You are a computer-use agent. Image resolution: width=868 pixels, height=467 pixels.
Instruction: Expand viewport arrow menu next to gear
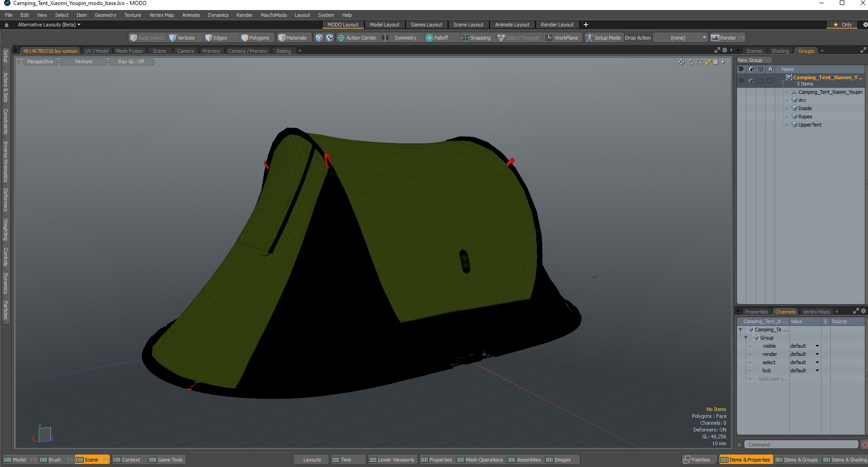[723, 62]
